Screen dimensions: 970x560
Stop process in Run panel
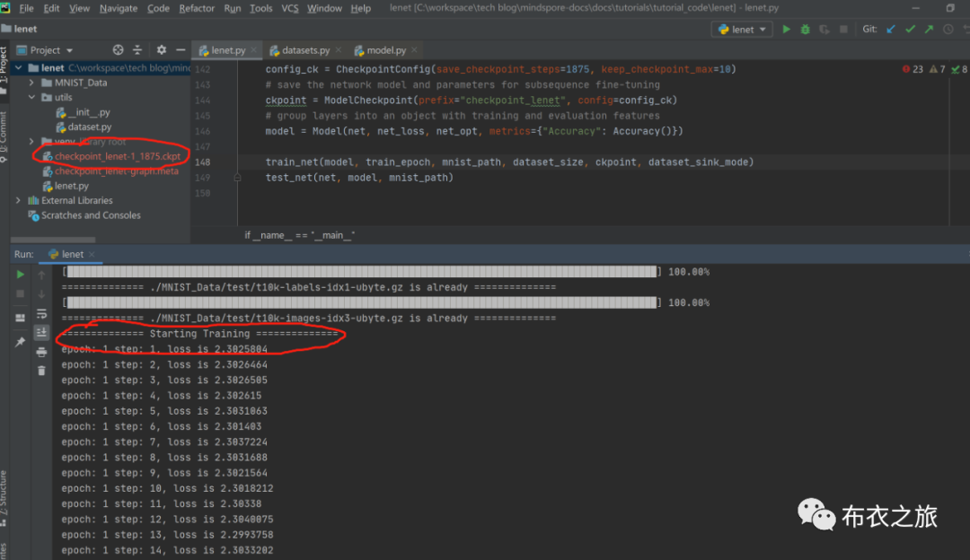click(20, 294)
